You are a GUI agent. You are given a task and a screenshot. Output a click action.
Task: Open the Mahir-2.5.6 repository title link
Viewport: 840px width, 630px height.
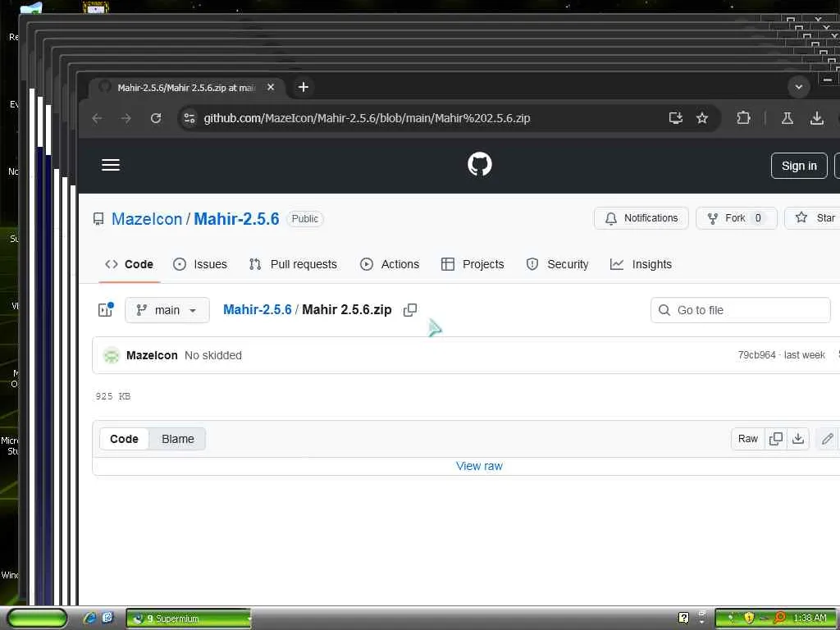pyautogui.click(x=236, y=219)
